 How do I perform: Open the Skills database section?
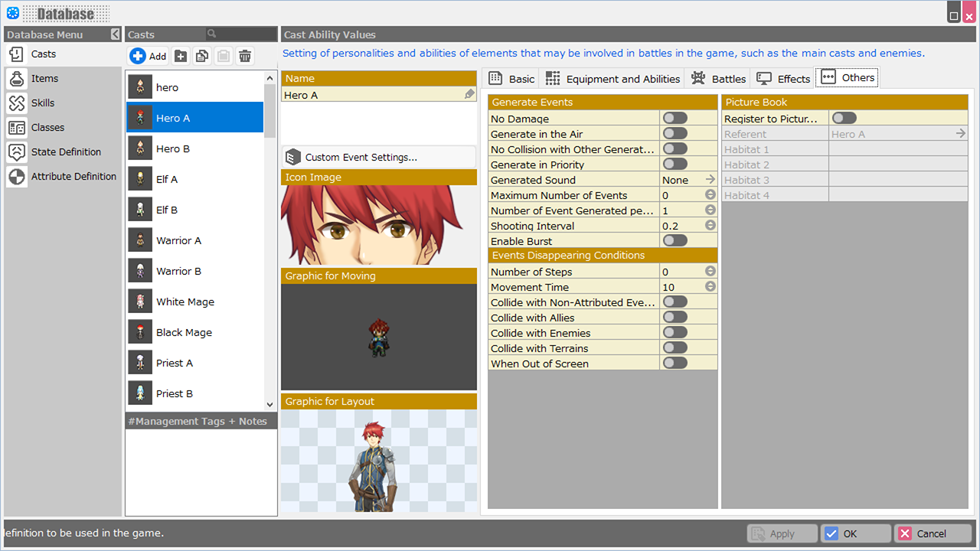tap(43, 103)
